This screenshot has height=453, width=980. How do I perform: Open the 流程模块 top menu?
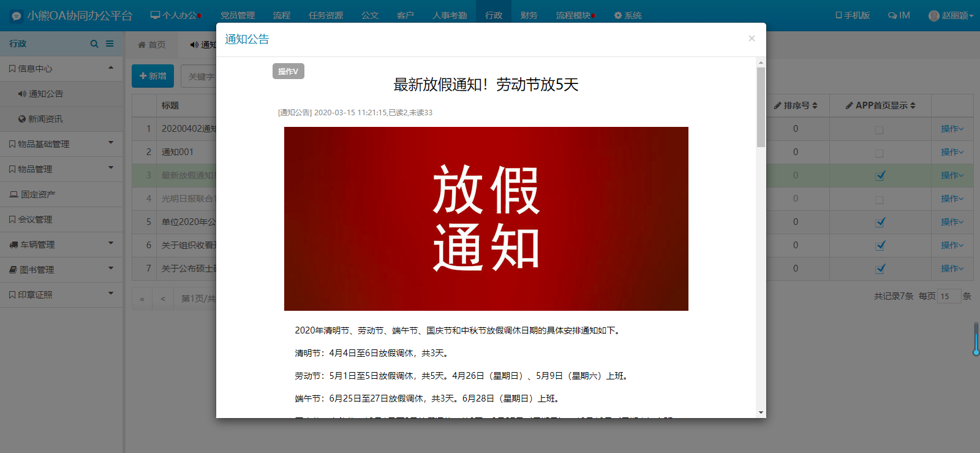click(x=576, y=15)
